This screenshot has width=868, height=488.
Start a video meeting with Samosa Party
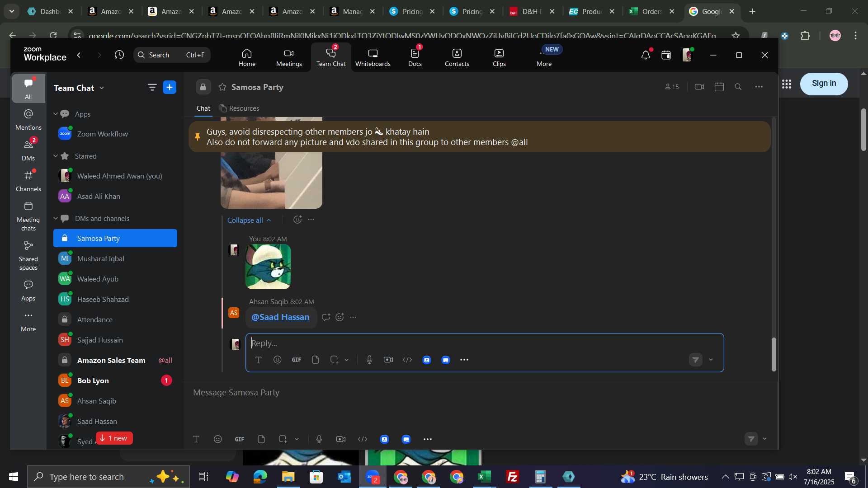[699, 87]
